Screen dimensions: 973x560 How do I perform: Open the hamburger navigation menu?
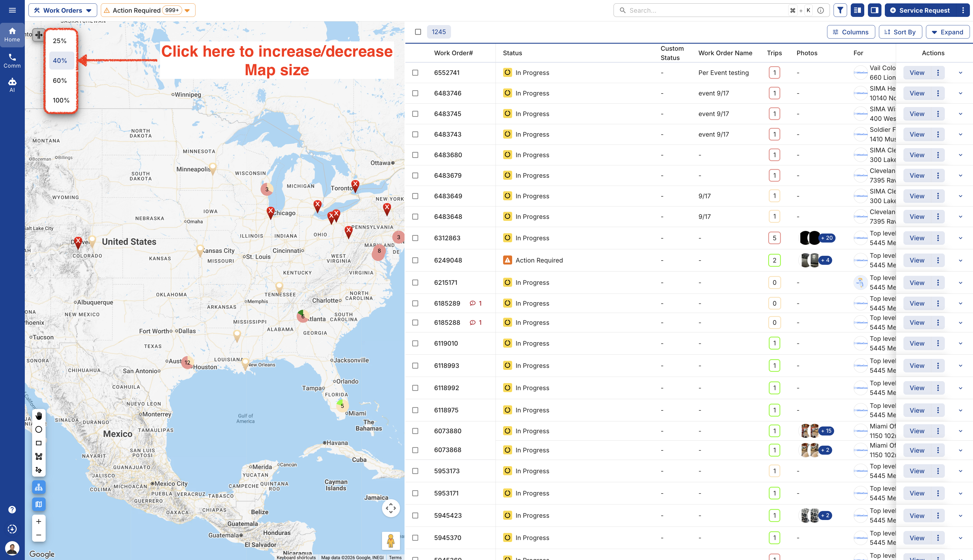click(12, 10)
